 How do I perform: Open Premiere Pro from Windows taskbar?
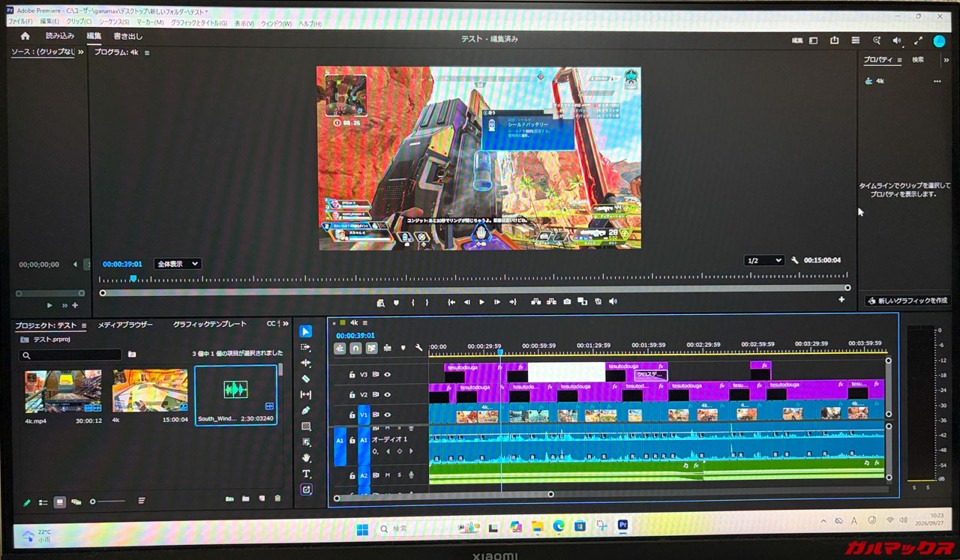coord(622,526)
